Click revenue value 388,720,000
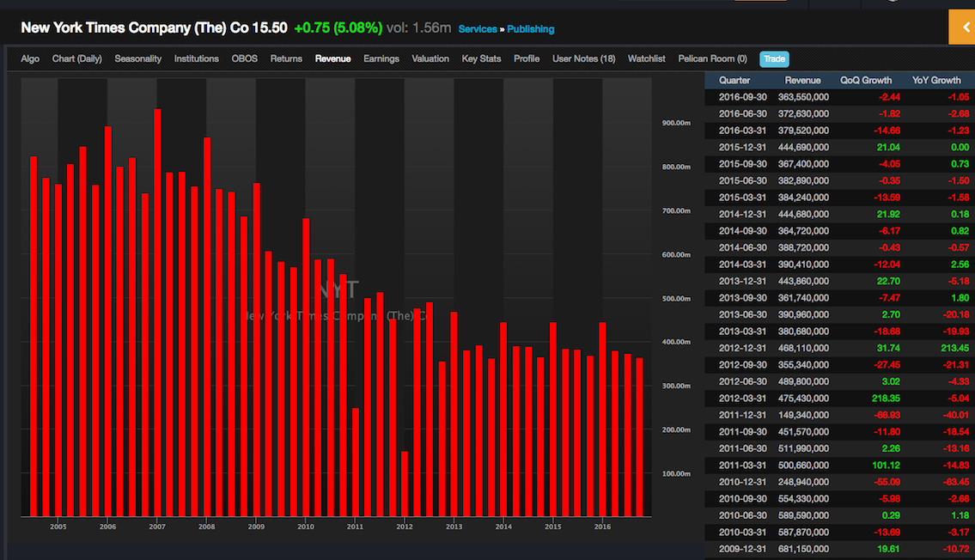 (803, 248)
